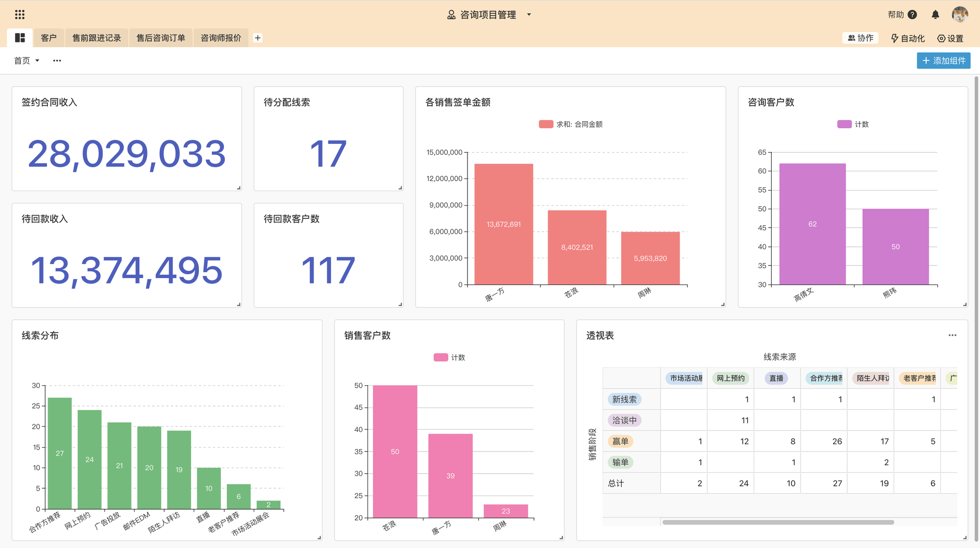Open the user avatar menu
Screen dimensions: 980x548
[960, 14]
